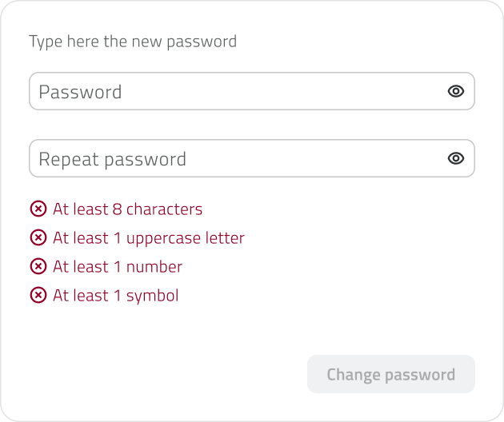Click the 'Type here the new password' heading
The image size is (504, 422).
tap(133, 41)
